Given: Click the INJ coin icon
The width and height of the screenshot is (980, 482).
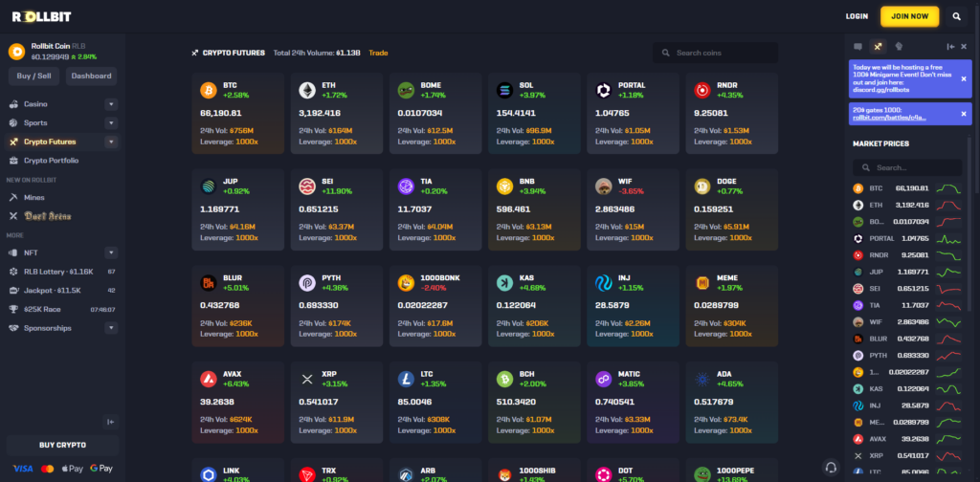Looking at the screenshot, I should (x=603, y=283).
